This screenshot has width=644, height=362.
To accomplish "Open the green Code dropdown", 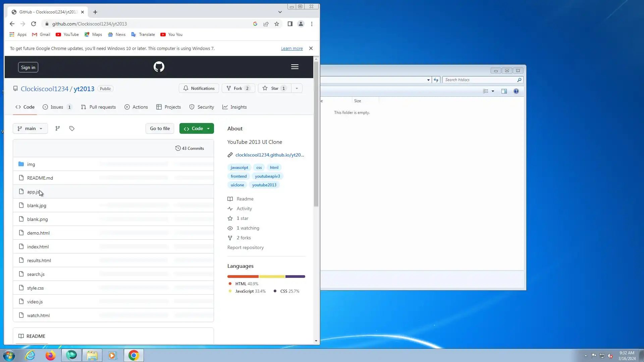I will coord(197,128).
